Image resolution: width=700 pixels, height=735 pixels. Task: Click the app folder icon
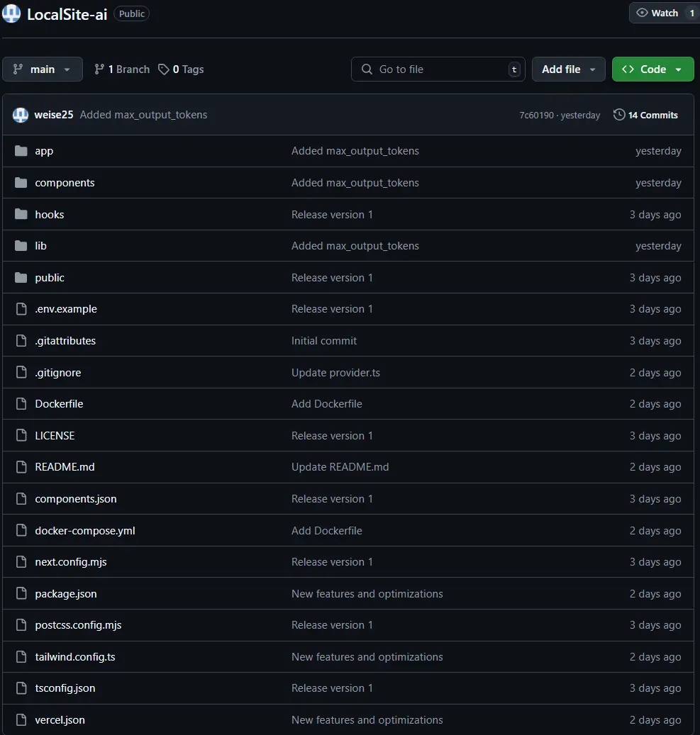pyautogui.click(x=21, y=151)
